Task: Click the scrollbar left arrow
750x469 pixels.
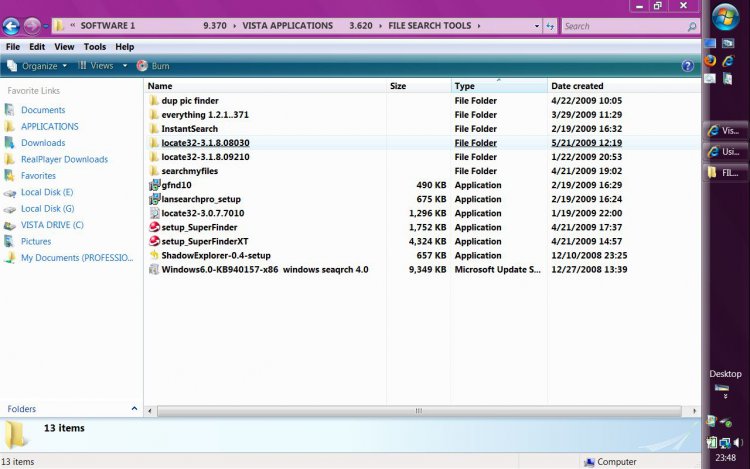Action: pos(150,411)
